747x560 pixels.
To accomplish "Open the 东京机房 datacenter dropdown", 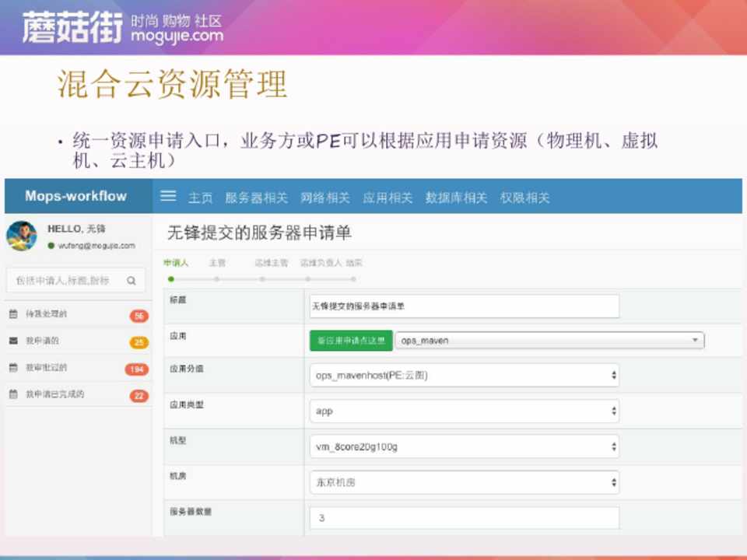I will pyautogui.click(x=464, y=482).
